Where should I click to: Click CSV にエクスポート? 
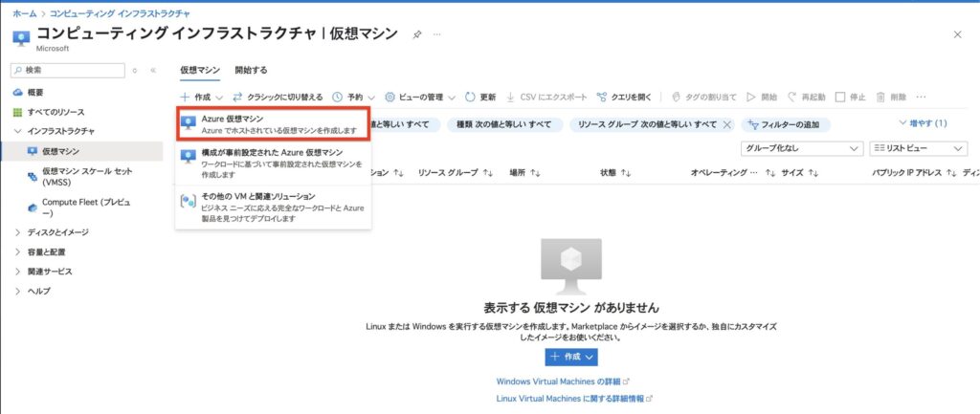point(546,98)
